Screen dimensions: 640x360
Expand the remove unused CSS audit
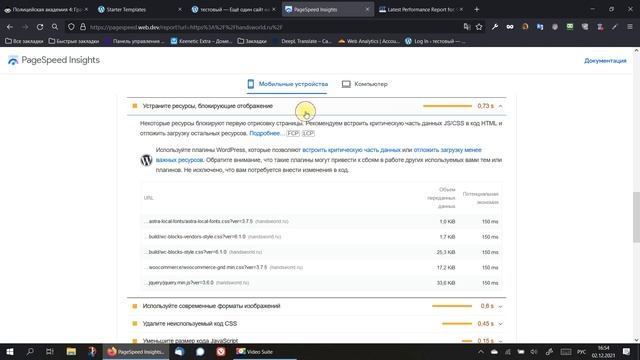click(x=500, y=324)
